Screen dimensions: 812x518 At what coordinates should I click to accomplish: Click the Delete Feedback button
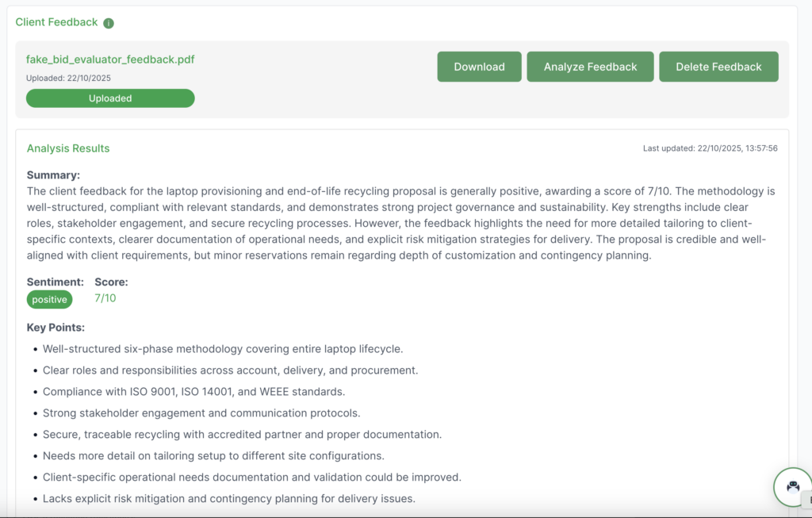[718, 67]
